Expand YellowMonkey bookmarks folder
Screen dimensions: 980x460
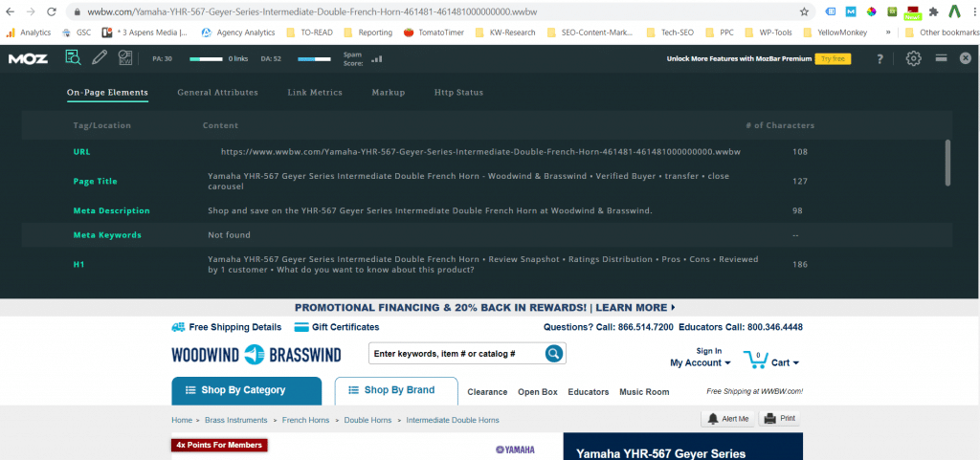tap(835, 33)
